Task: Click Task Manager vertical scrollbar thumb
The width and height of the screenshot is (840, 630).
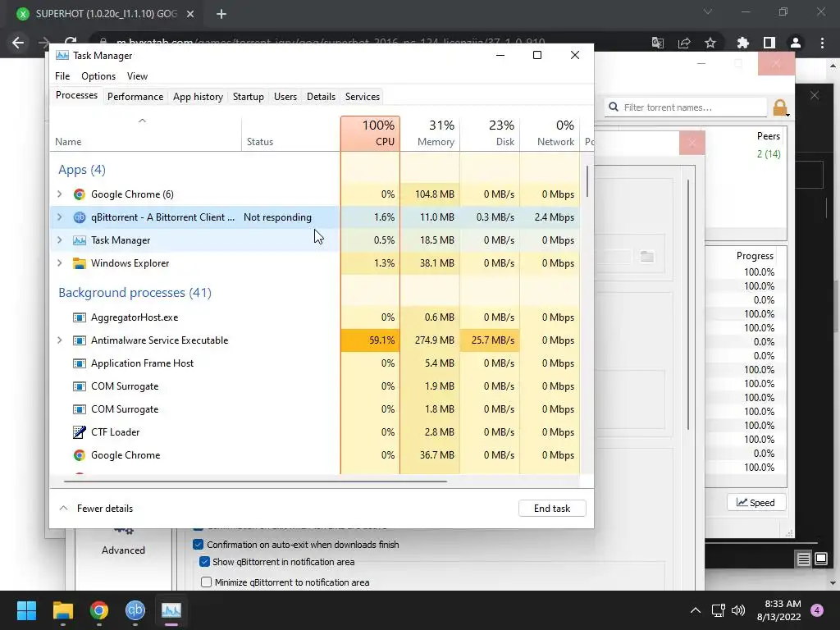Action: point(587,181)
